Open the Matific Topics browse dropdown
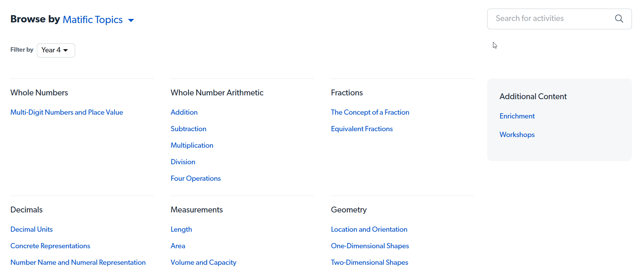The height and width of the screenshot is (272, 644). 98,20
